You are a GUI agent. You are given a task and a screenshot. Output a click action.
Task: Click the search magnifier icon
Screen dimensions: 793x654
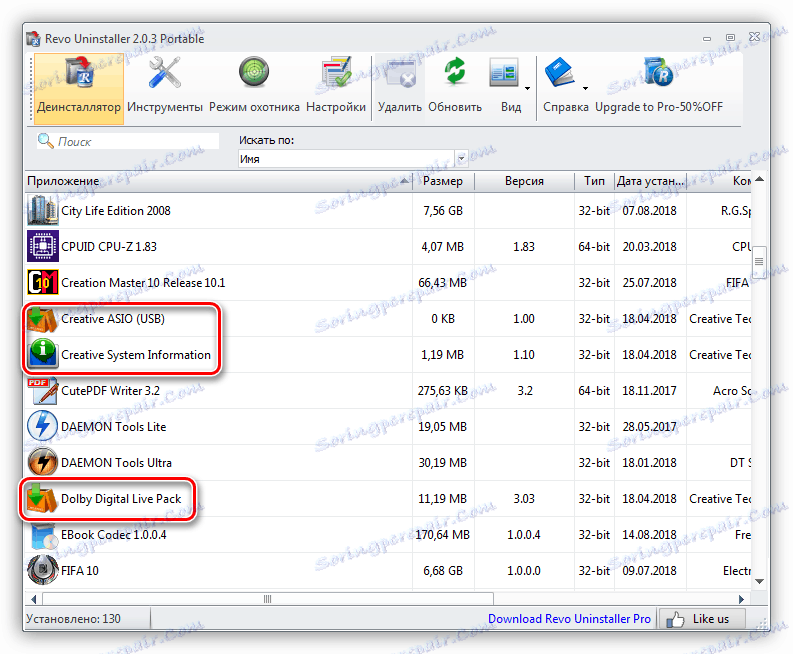tap(46, 141)
